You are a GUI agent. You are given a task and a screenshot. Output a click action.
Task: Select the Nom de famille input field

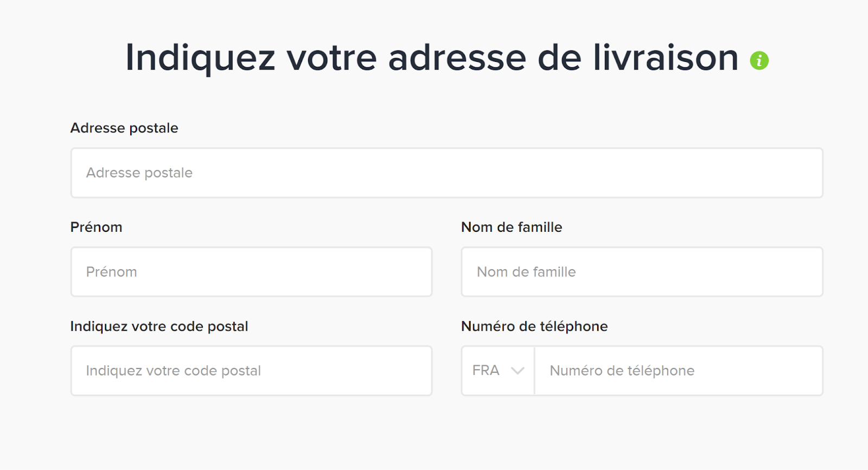click(x=642, y=272)
